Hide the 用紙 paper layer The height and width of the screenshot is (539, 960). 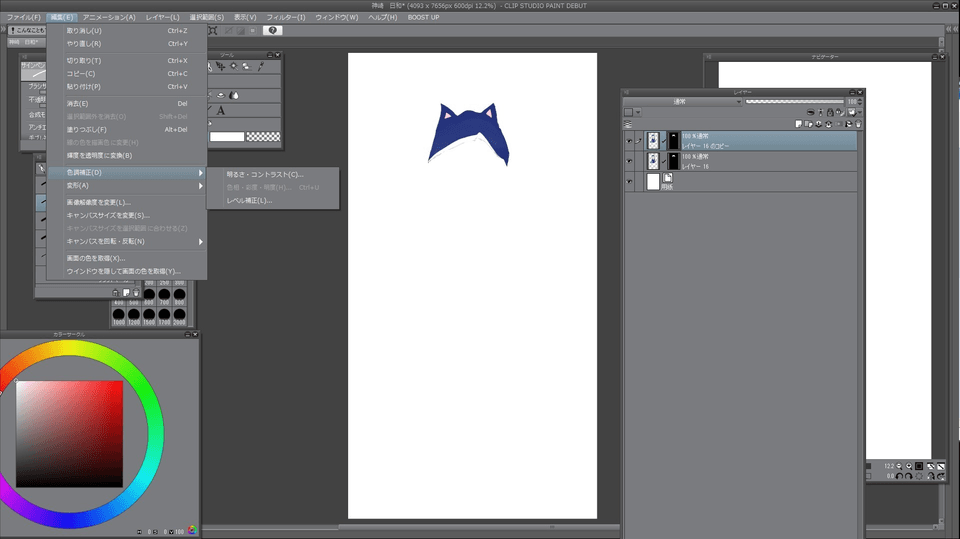pyautogui.click(x=629, y=181)
